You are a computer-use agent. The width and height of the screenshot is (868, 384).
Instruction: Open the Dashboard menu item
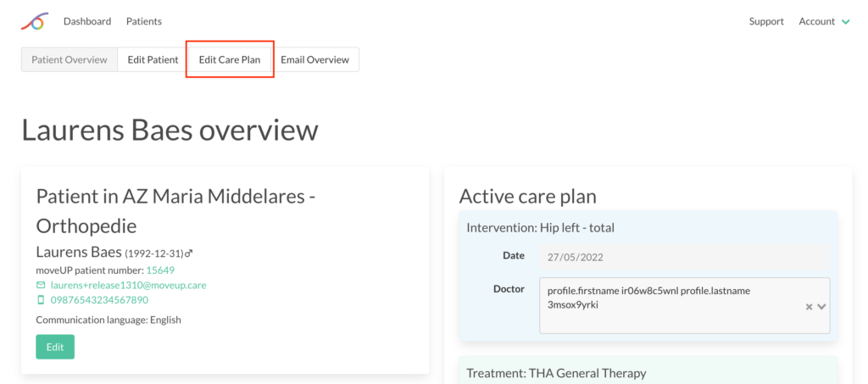(x=87, y=21)
